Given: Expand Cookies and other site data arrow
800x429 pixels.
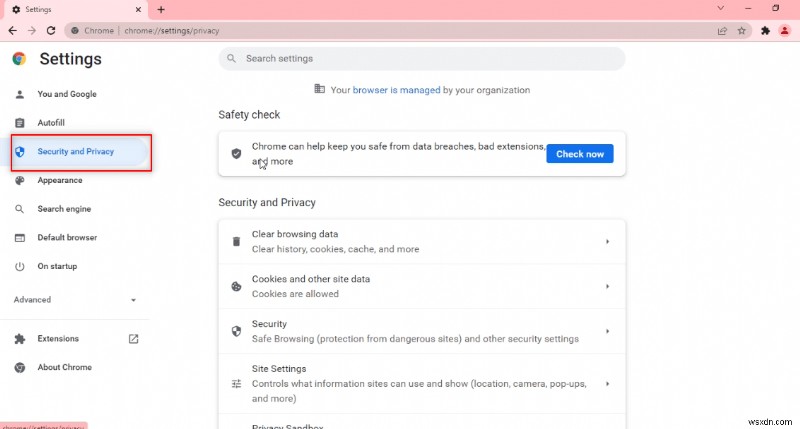Looking at the screenshot, I should tap(607, 286).
